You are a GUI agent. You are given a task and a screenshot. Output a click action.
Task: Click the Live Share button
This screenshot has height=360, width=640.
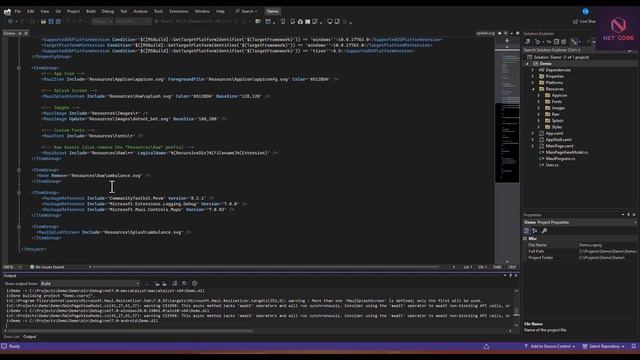pyautogui.click(x=584, y=22)
